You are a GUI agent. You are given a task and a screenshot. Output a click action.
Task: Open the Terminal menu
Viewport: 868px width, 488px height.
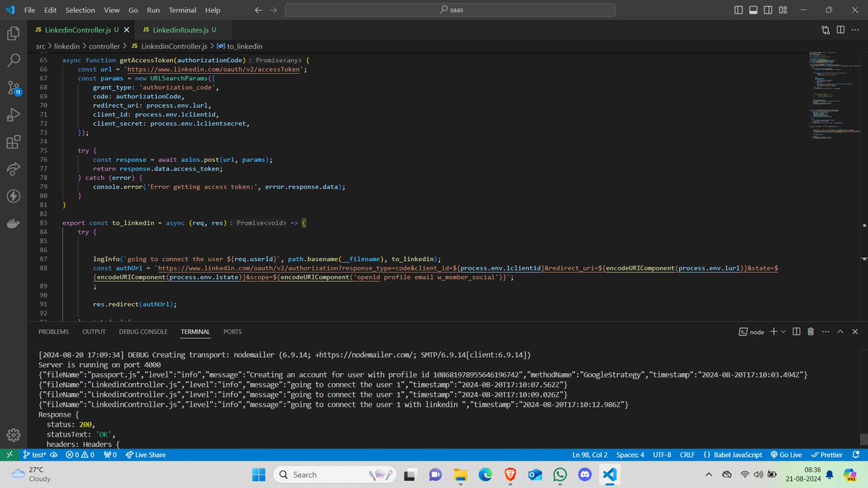[183, 10]
